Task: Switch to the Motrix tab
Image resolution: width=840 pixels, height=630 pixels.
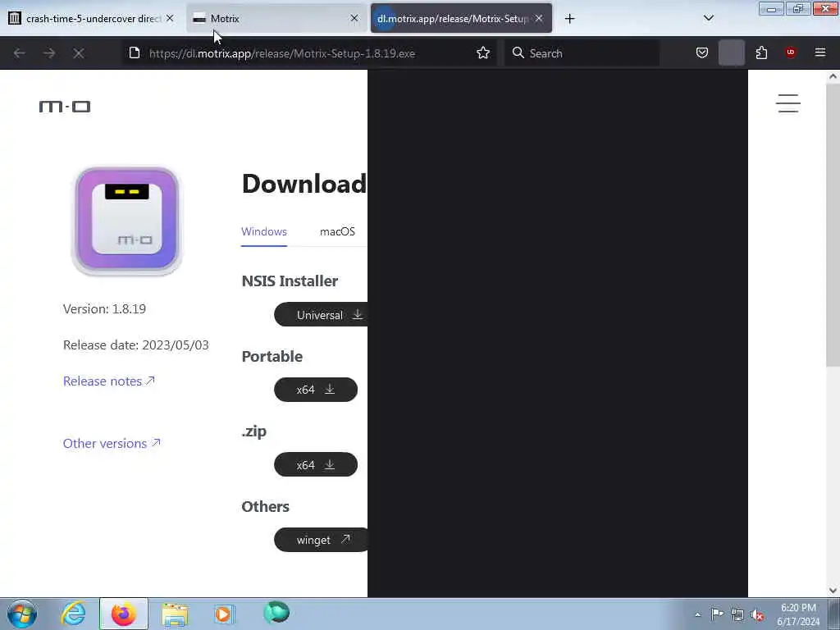Action: (276, 18)
